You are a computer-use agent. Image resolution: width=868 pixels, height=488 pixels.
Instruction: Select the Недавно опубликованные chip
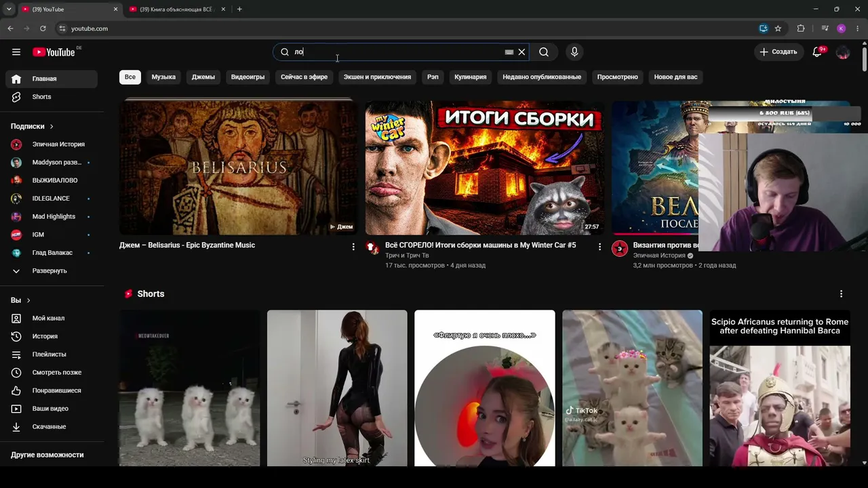click(542, 77)
